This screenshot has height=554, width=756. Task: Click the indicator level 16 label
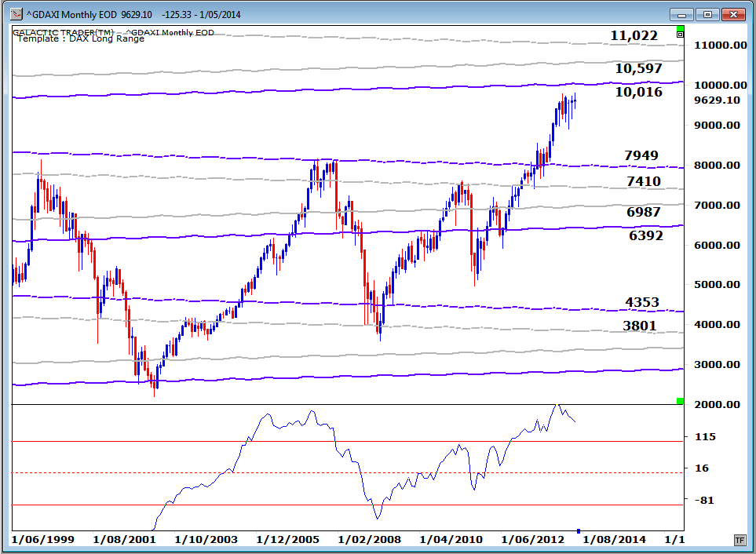702,468
